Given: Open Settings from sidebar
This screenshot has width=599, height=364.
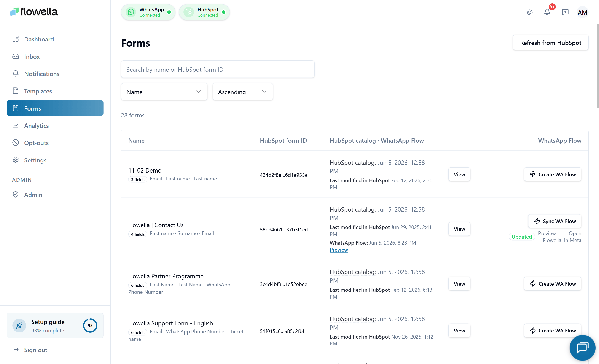Looking at the screenshot, I should point(55,160).
